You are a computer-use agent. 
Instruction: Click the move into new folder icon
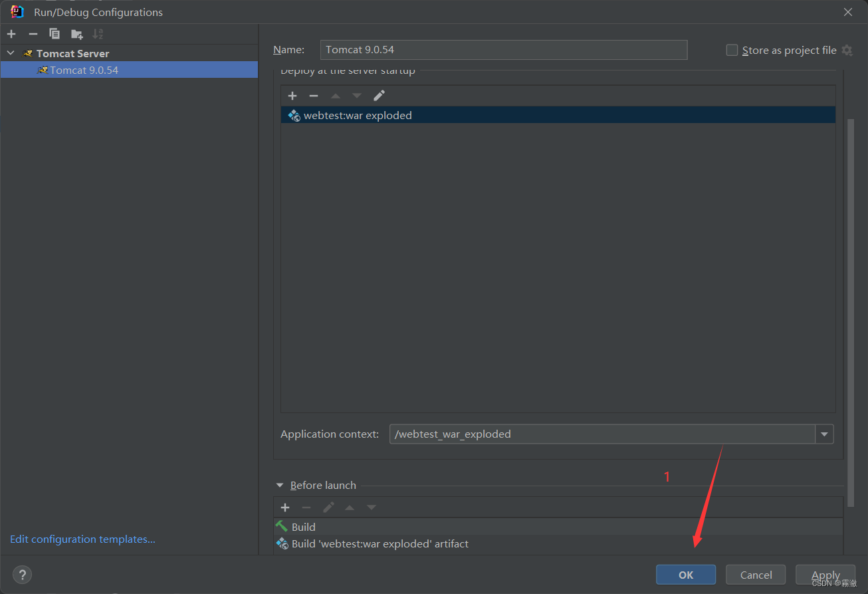76,34
